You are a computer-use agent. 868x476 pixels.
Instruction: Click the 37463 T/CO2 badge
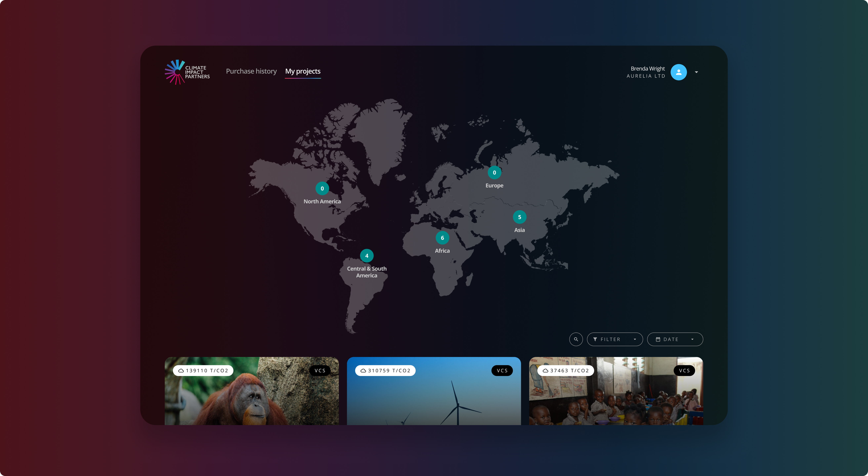[x=565, y=371]
